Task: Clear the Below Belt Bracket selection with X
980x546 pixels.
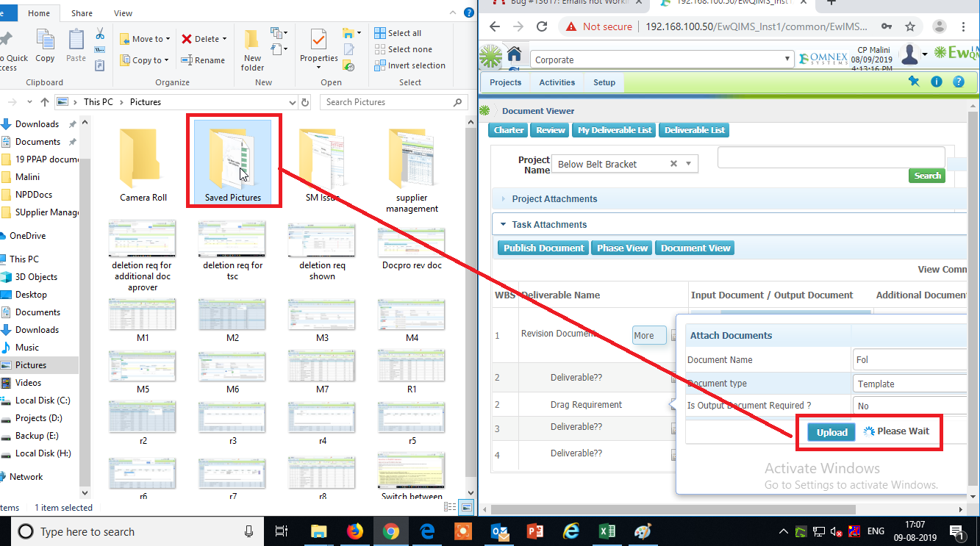Action: point(673,164)
